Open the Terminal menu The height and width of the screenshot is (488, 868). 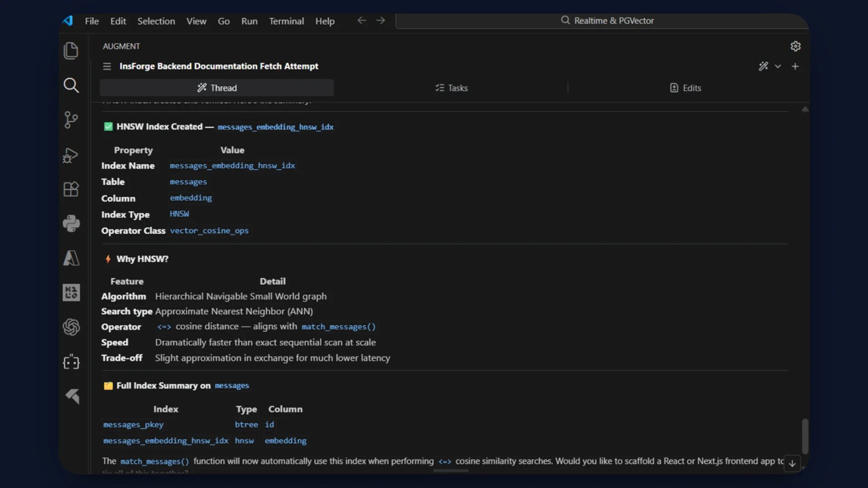[x=286, y=21]
